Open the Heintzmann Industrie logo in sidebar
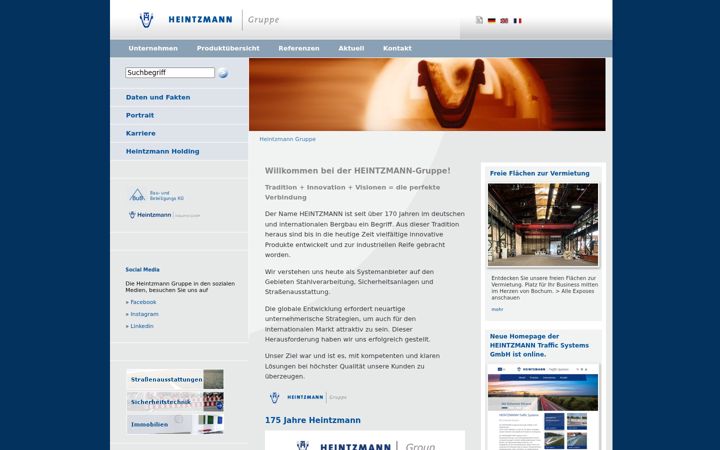The image size is (720, 450). pos(164,215)
